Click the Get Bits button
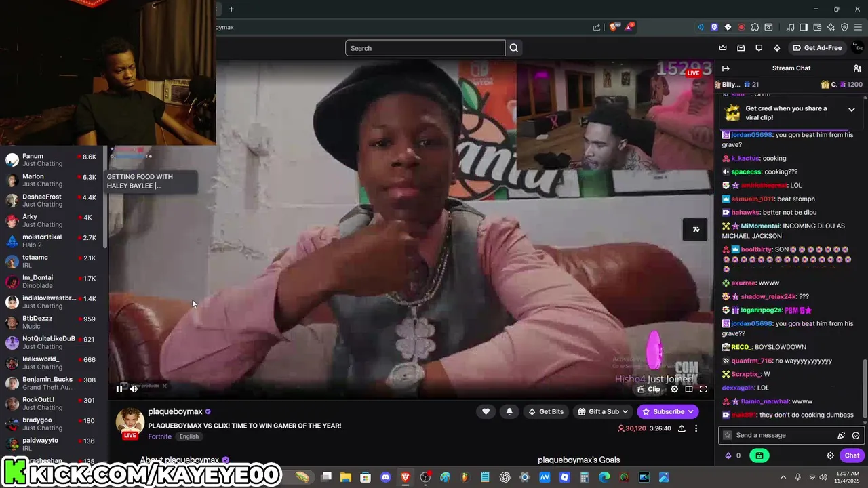868x488 pixels. (x=546, y=411)
